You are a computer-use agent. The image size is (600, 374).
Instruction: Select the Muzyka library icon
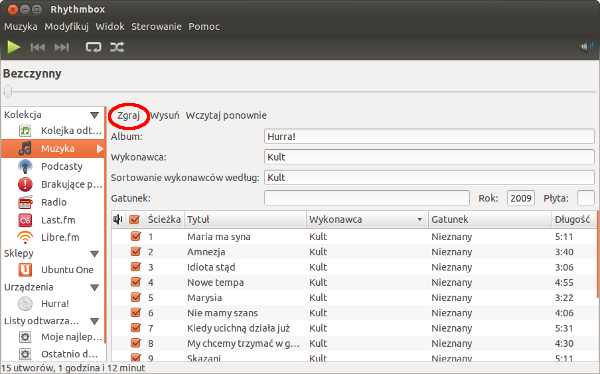click(25, 148)
